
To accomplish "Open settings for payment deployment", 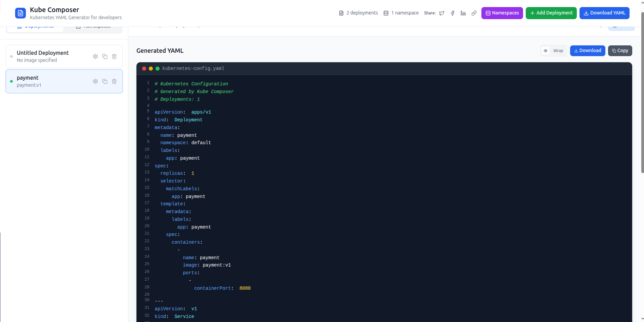I will coord(95,81).
